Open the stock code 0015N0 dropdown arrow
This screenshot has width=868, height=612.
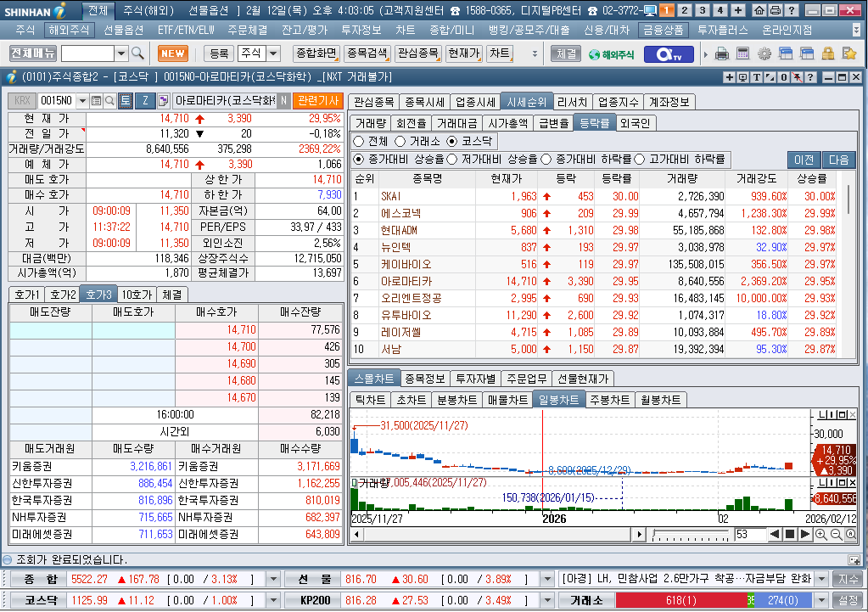(82, 101)
